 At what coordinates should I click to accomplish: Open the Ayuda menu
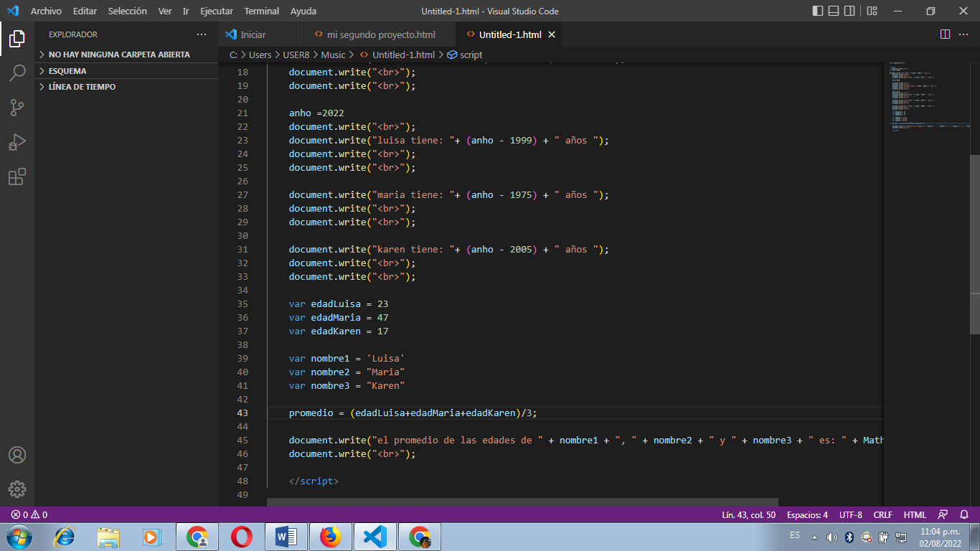(x=303, y=11)
